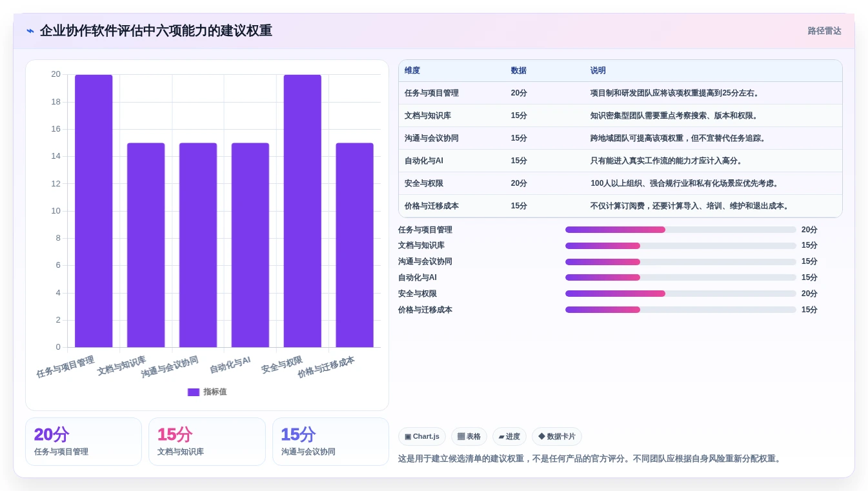Select the 安全与权限 table row cell
This screenshot has height=491, width=868.
[x=424, y=183]
